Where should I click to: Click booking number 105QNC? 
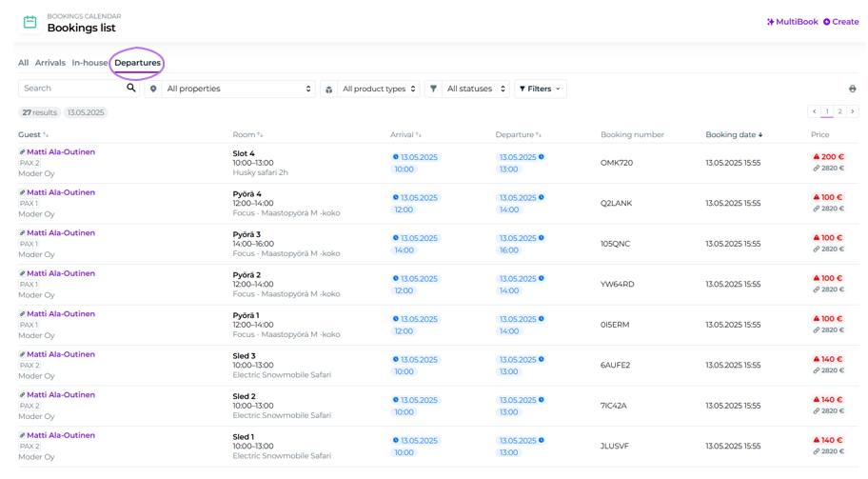[x=615, y=244]
